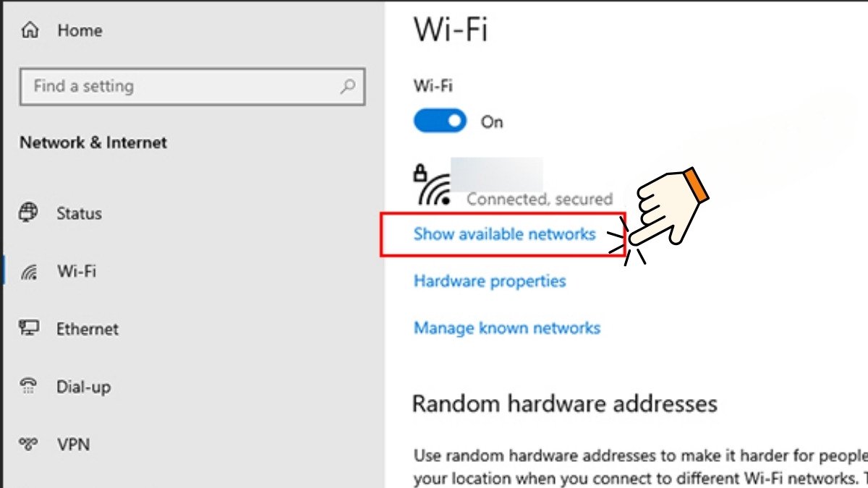View Hardware properties

(490, 281)
